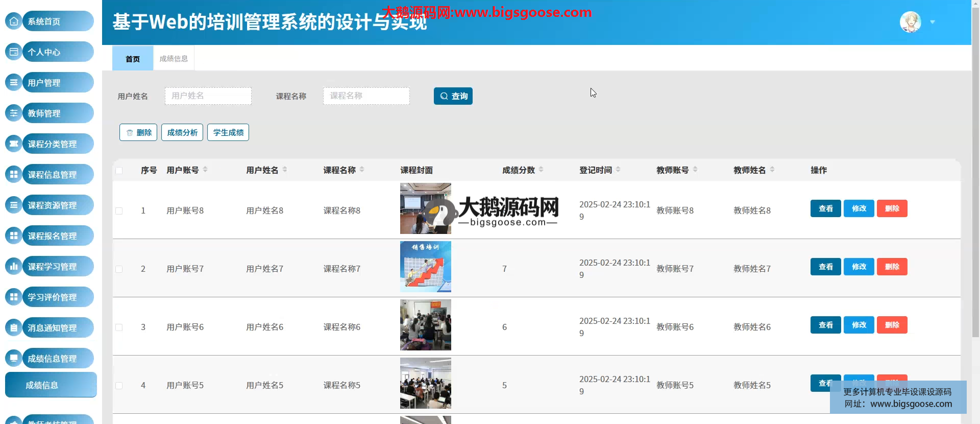Toggle the select-all checkbox in table header
Image resolution: width=980 pixels, height=424 pixels.
(119, 171)
